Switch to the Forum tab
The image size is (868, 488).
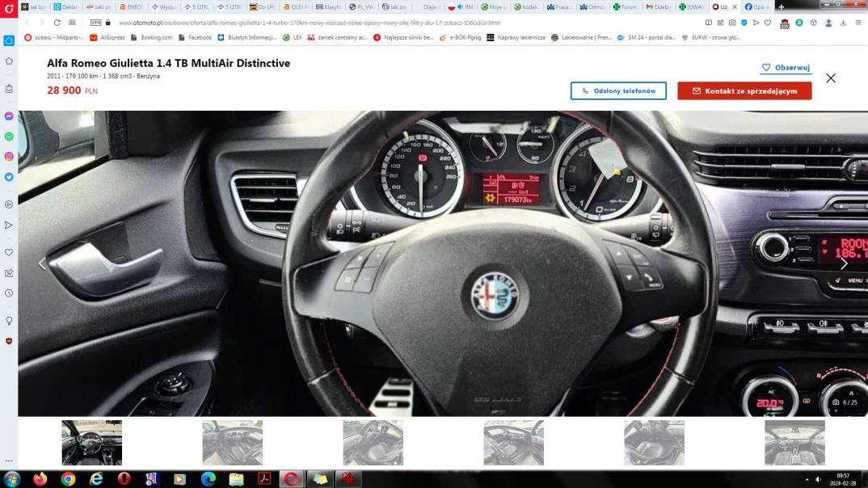pos(625,6)
